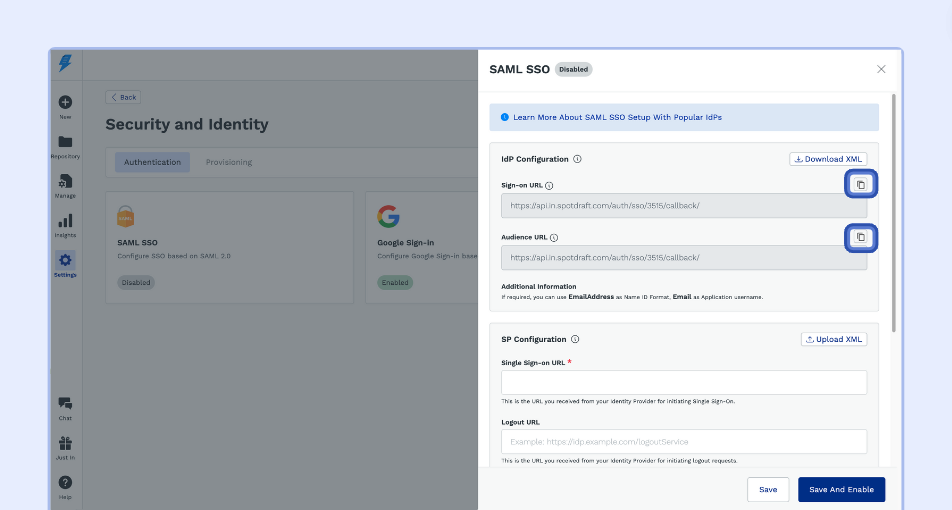Open Manage in the sidebar
The image size is (952, 510).
point(65,186)
